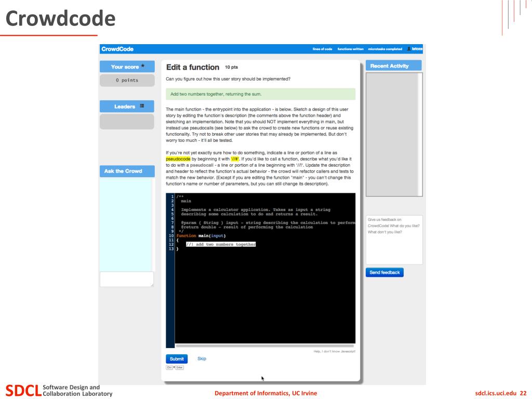The image size is (532, 399).
Task: Skip this microtask
Action: [202, 358]
